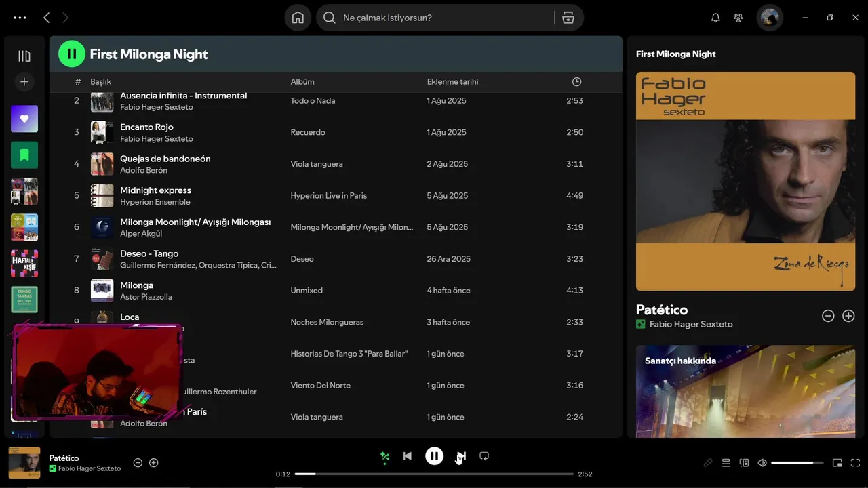Image resolution: width=868 pixels, height=488 pixels.
Task: Open the green bookmark Episodes item
Action: point(24,155)
